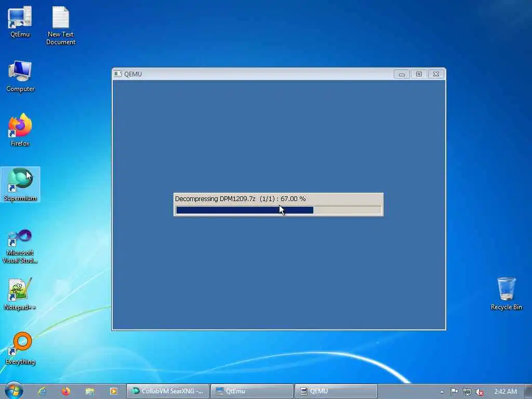Open Microsoft Visual Studio desktop shortcut
532x399 pixels.
20,246
